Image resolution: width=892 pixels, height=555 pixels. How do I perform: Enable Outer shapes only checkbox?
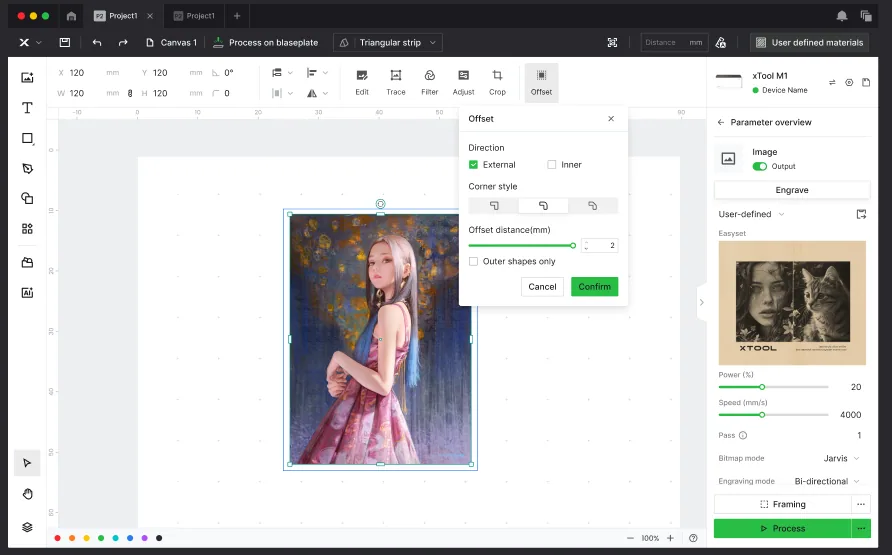[x=473, y=262]
